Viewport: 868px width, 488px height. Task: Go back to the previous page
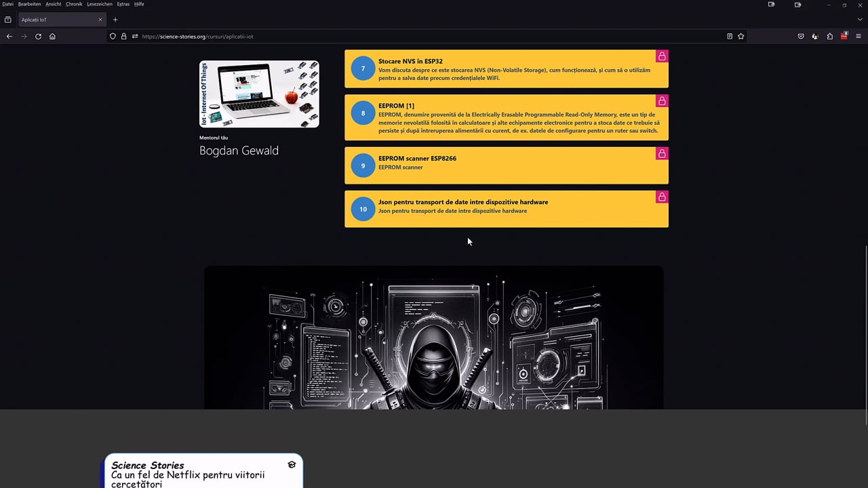pyautogui.click(x=9, y=36)
